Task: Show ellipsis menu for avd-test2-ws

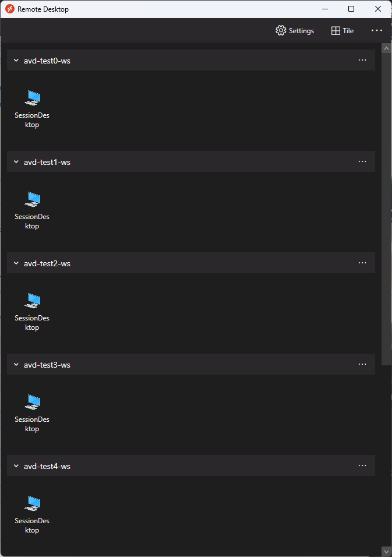Action: [362, 263]
